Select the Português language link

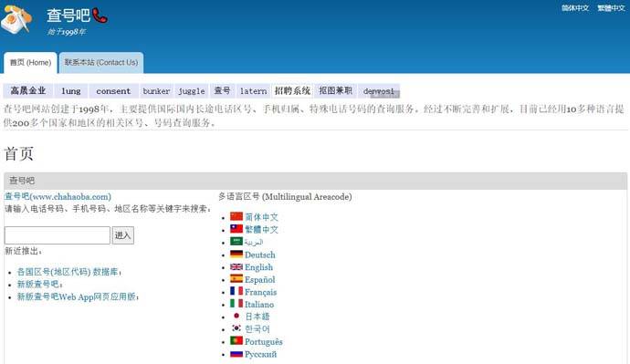[x=264, y=341]
